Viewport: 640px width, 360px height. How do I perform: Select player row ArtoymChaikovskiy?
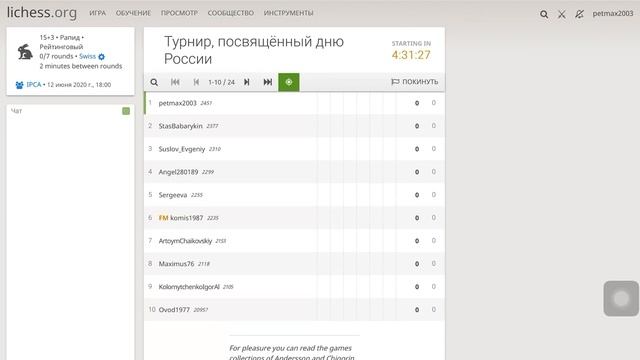point(294,241)
